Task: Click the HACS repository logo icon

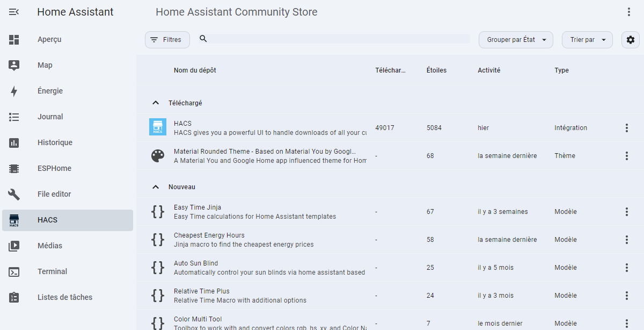Action: pyautogui.click(x=158, y=127)
